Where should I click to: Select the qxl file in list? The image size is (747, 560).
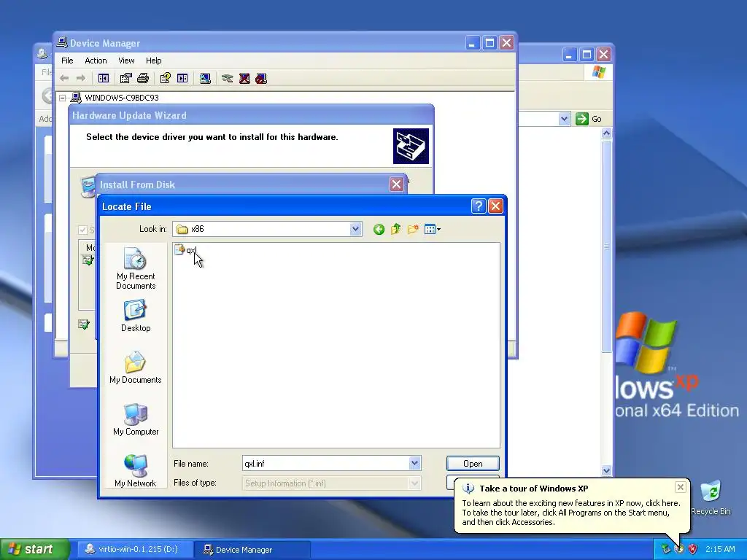185,250
